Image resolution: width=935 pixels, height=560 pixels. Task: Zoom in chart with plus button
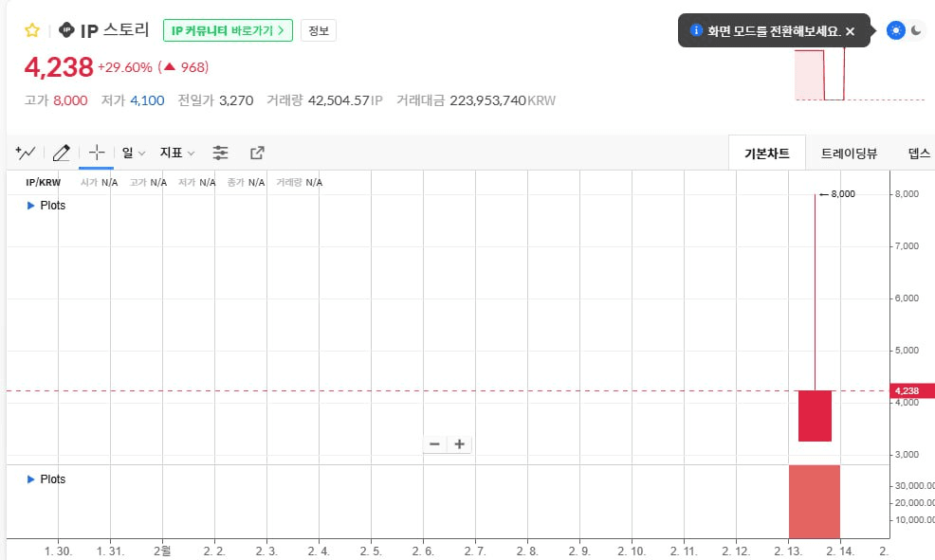459,444
